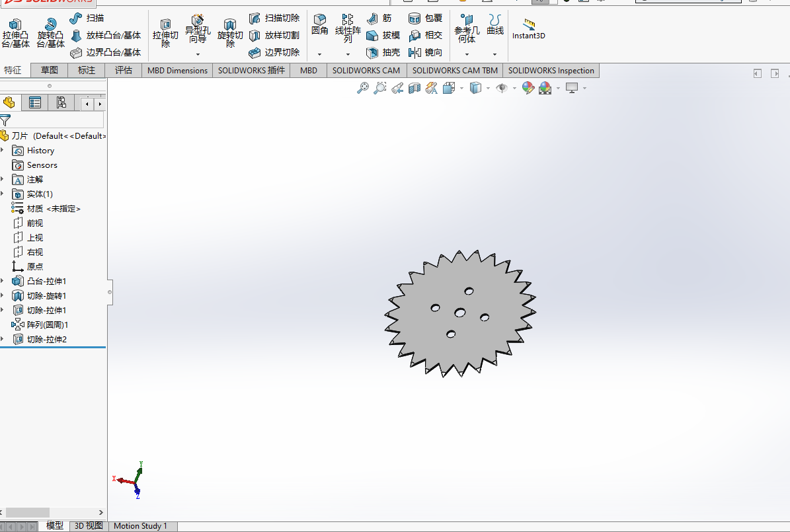
Task: Select the Wrap (包覆) tool
Action: [425, 18]
